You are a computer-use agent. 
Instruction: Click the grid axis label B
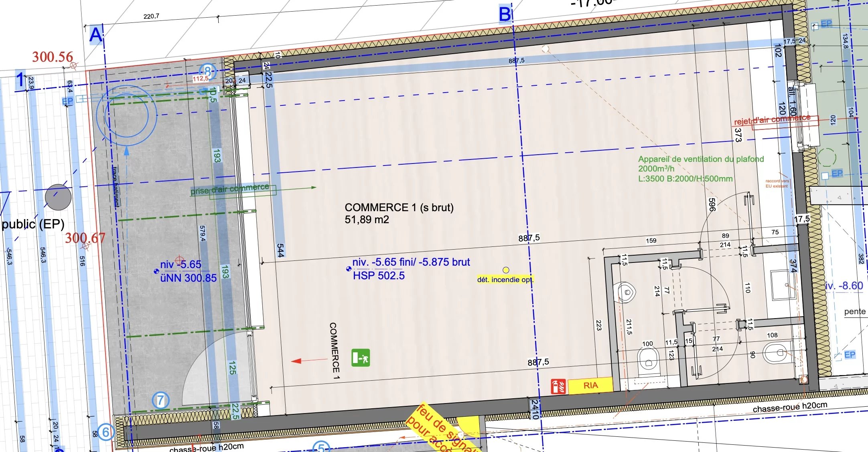[505, 14]
